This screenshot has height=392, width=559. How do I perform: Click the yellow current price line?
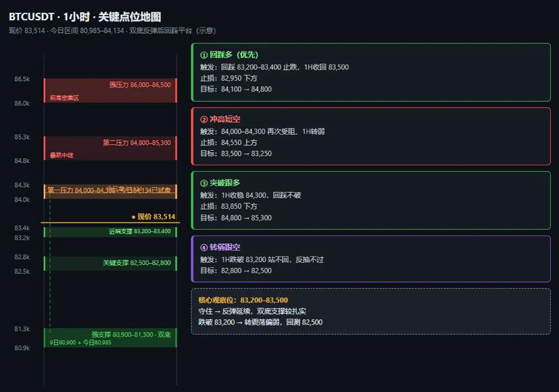coord(110,222)
